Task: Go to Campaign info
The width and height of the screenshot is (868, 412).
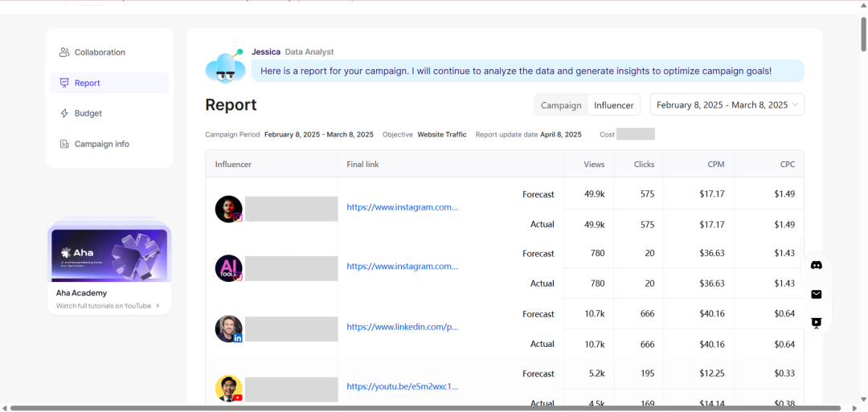Action: click(x=109, y=144)
